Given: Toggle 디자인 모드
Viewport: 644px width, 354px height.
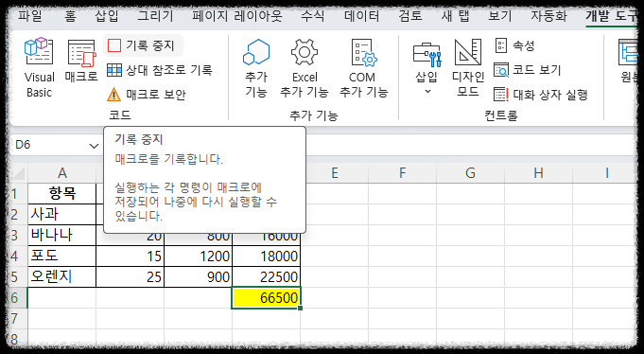Looking at the screenshot, I should click(x=468, y=68).
